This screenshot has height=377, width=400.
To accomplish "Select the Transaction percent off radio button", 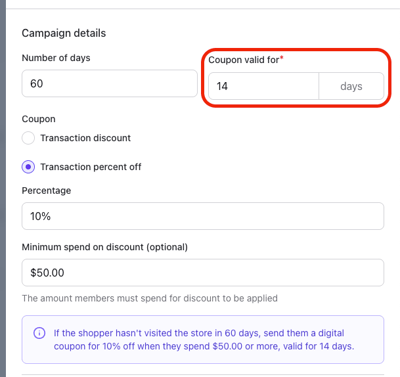I will [x=28, y=167].
